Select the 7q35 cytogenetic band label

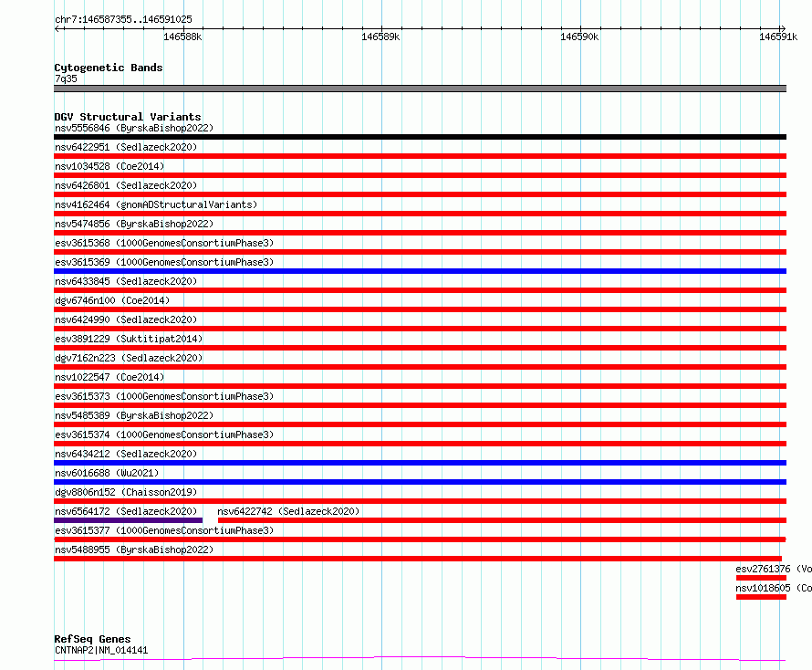pyautogui.click(x=66, y=79)
